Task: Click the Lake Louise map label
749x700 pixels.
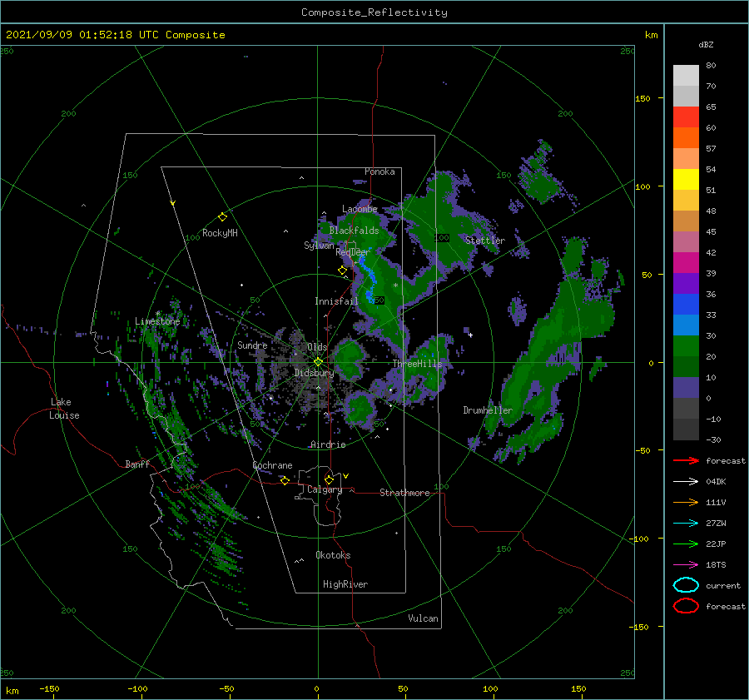Action: [64, 409]
